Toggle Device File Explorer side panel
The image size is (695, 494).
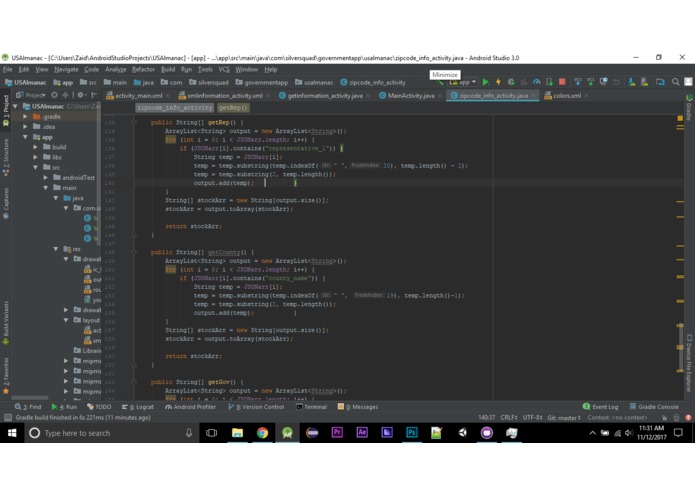(x=689, y=363)
